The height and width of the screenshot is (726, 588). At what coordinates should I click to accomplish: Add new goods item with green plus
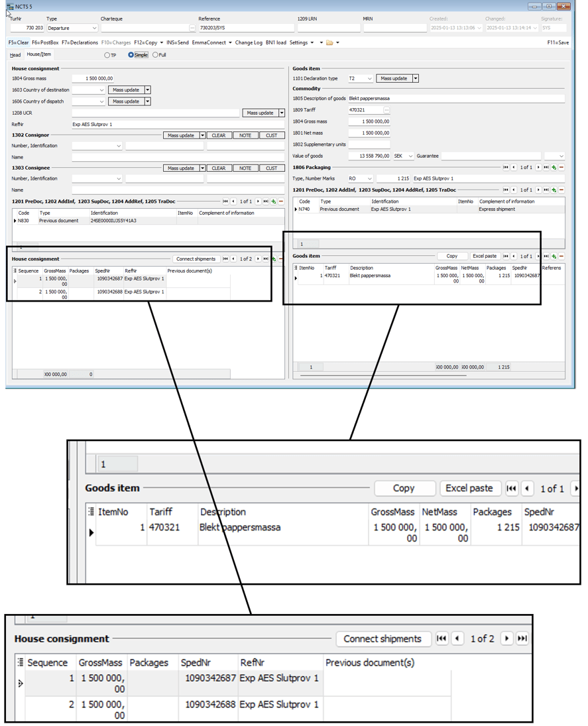554,256
